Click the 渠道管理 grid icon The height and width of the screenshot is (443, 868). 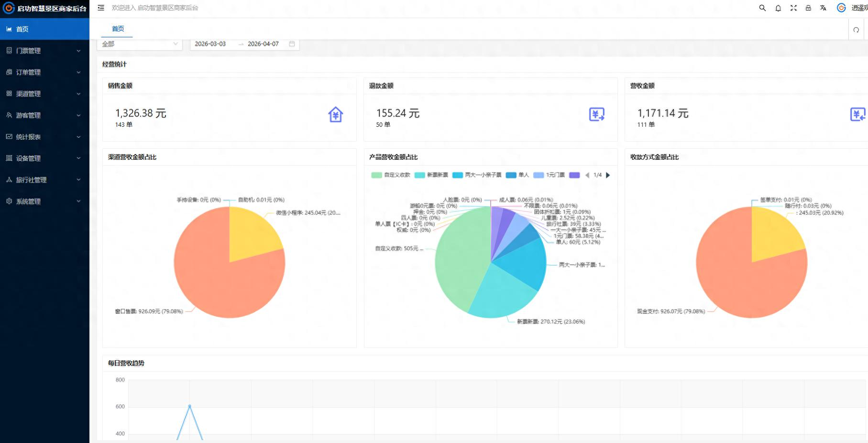[x=9, y=93]
